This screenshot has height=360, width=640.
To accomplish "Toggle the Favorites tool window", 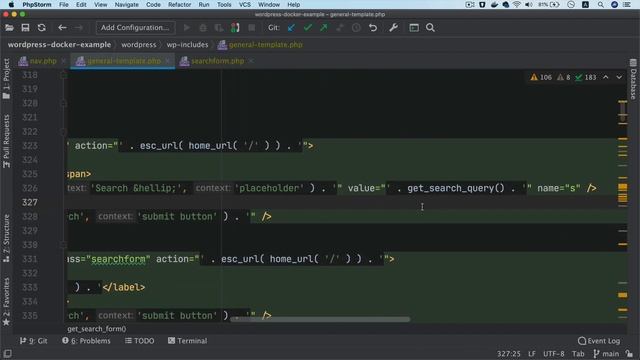I will tap(6, 302).
